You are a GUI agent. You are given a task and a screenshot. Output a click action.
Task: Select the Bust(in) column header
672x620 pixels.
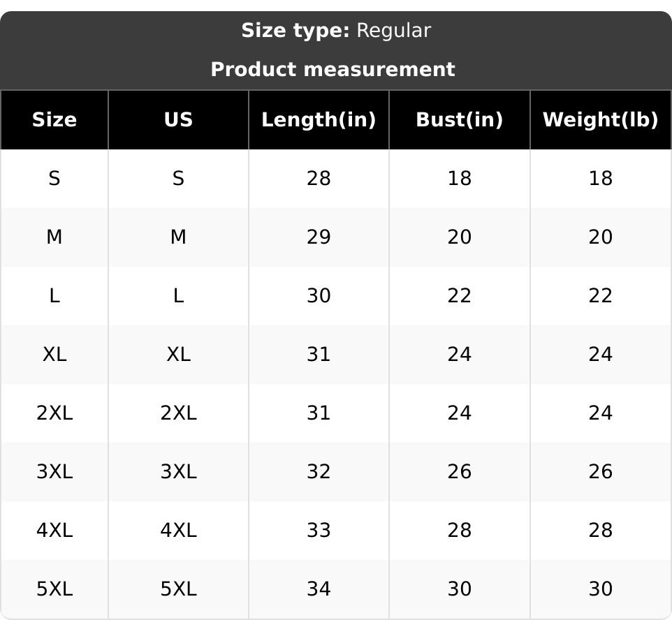[x=459, y=120]
